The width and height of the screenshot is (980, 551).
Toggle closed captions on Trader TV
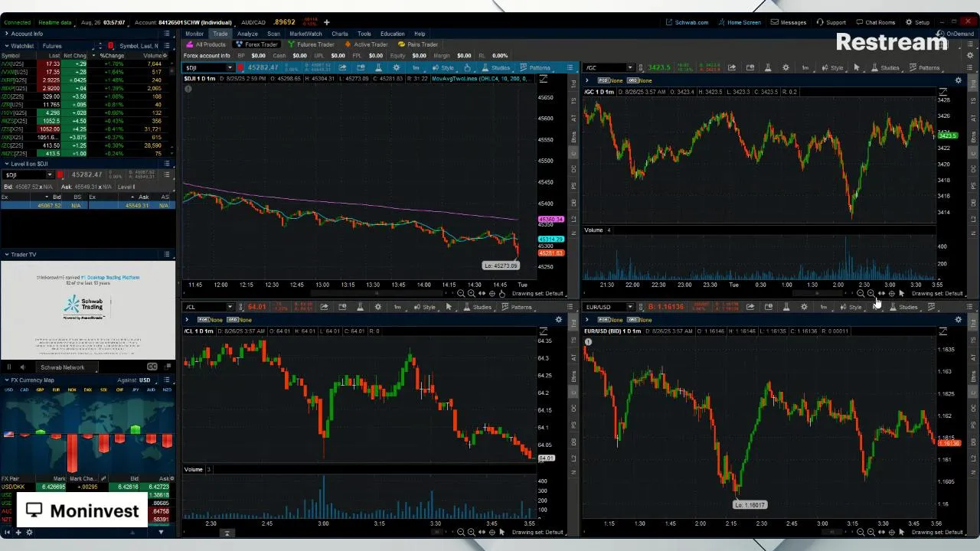click(x=152, y=367)
